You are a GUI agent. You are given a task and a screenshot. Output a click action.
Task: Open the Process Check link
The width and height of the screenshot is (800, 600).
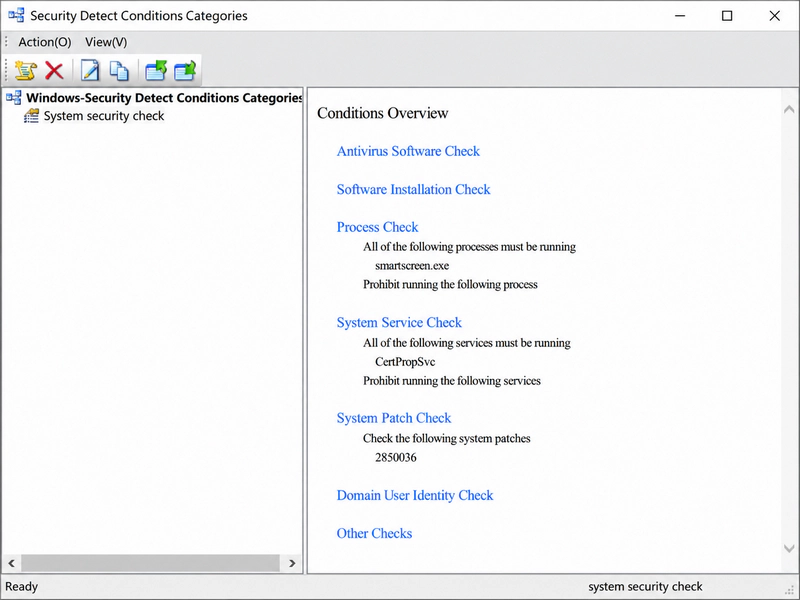pos(377,227)
